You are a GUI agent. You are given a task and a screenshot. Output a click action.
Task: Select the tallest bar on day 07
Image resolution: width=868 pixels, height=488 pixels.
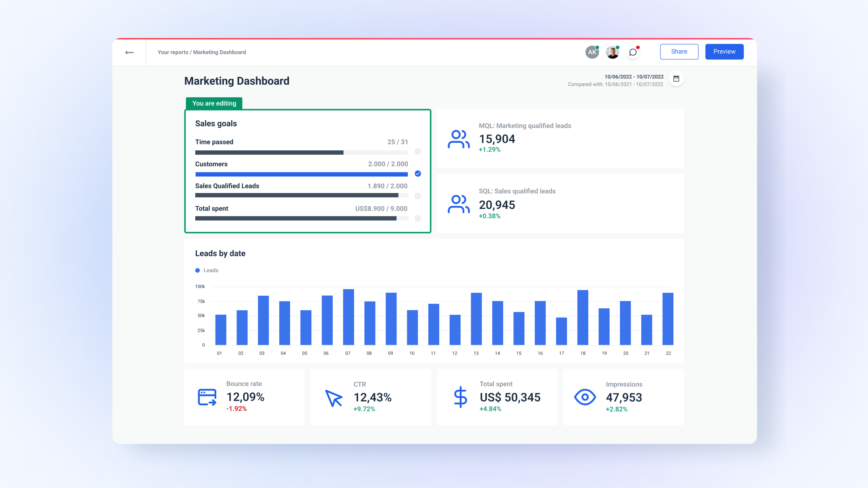pos(348,316)
